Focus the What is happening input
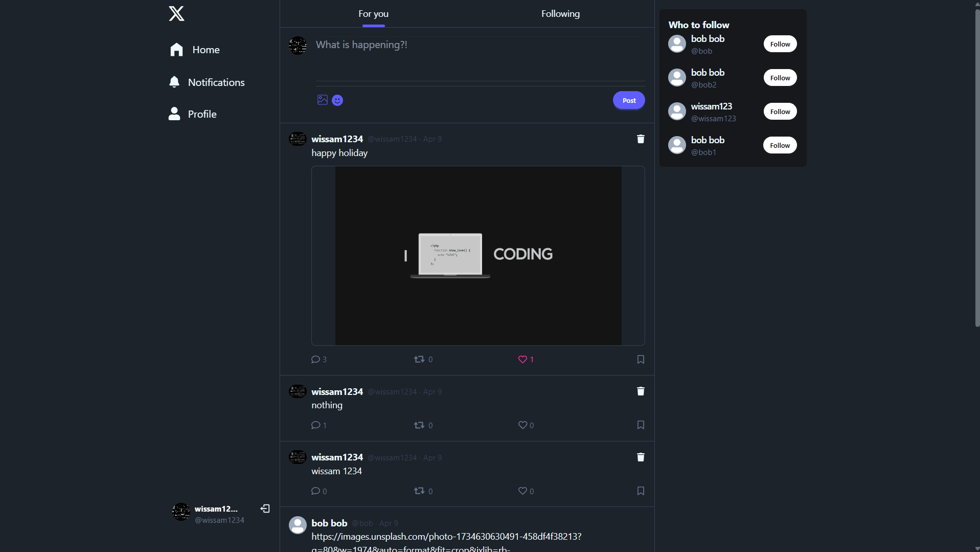This screenshot has height=552, width=980. [x=480, y=58]
